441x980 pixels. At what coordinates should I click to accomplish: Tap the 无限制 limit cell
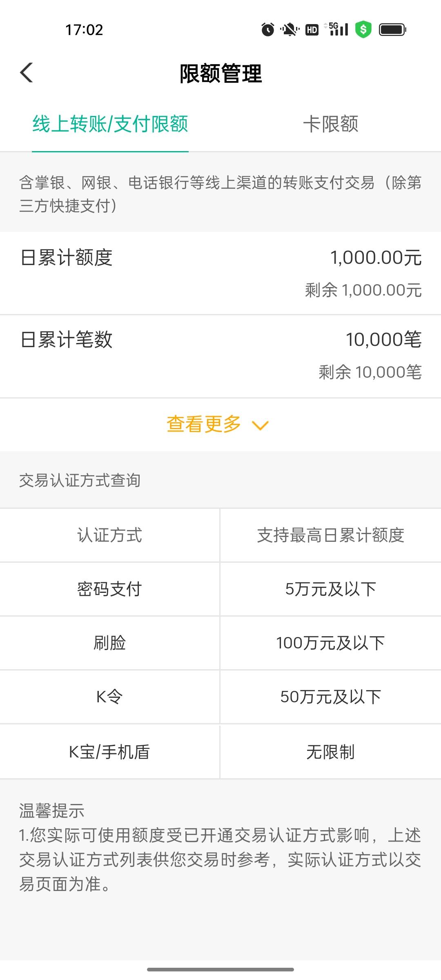330,752
